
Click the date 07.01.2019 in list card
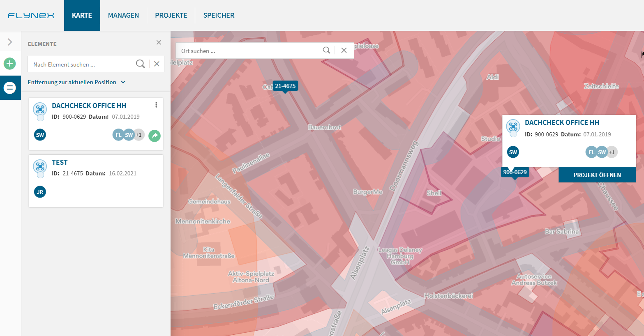coord(126,117)
